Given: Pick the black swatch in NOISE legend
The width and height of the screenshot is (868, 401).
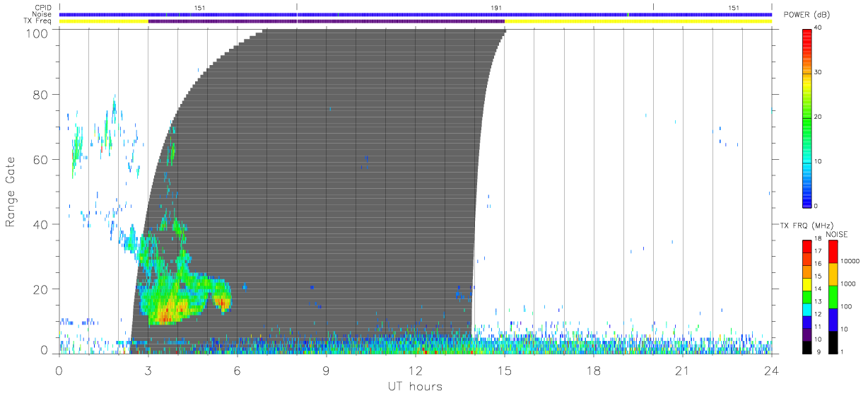Looking at the screenshot, I should (x=833, y=342).
